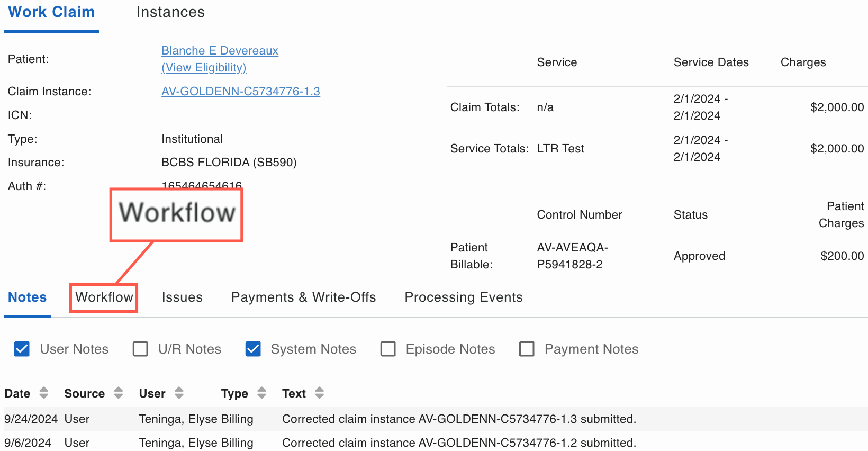868x451 pixels.
Task: Tick the Payment Notes checkbox
Action: pyautogui.click(x=527, y=349)
